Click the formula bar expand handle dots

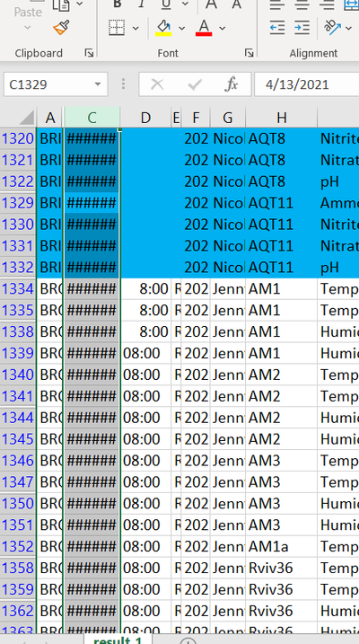pos(123,84)
